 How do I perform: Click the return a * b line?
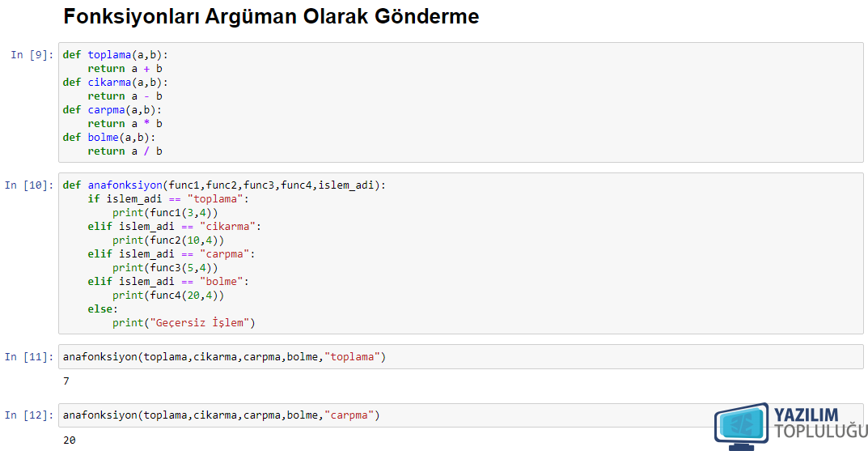point(125,124)
